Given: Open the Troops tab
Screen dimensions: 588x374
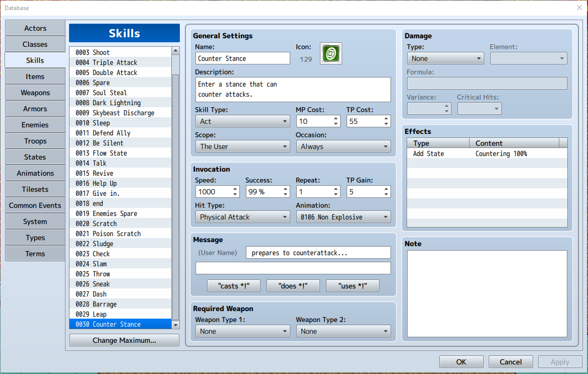Looking at the screenshot, I should 35,141.
